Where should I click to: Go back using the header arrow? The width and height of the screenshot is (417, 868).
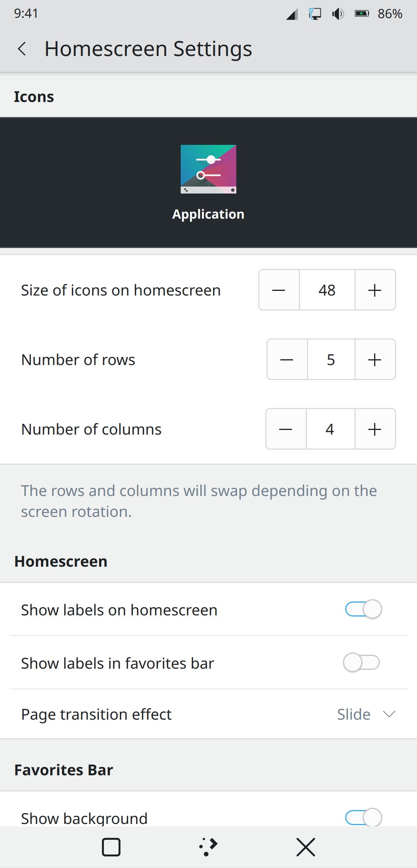[x=22, y=49]
